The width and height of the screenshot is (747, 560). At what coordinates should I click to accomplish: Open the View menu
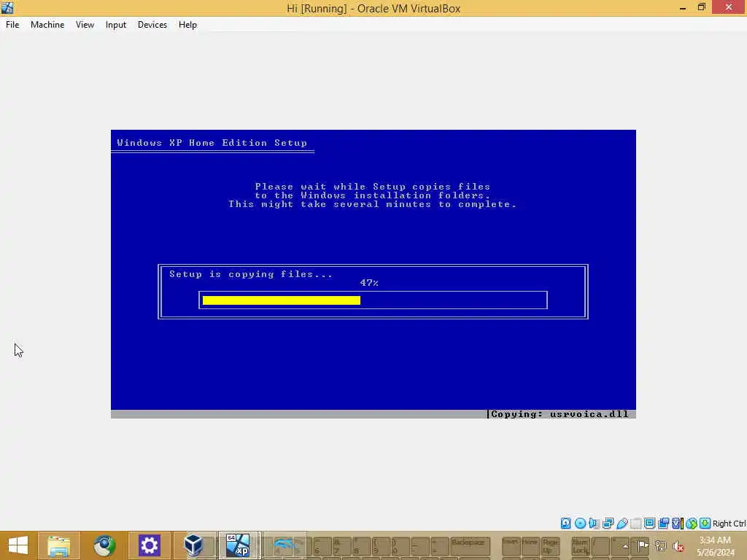click(x=85, y=25)
